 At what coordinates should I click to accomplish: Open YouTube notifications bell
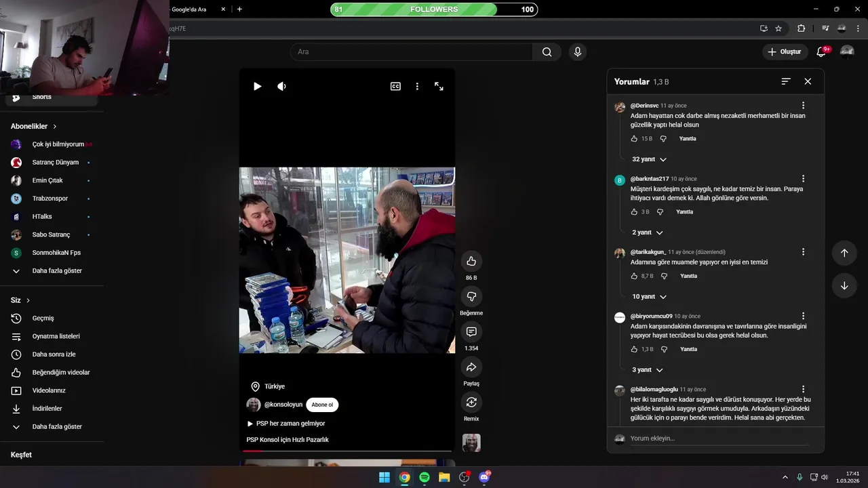(821, 52)
